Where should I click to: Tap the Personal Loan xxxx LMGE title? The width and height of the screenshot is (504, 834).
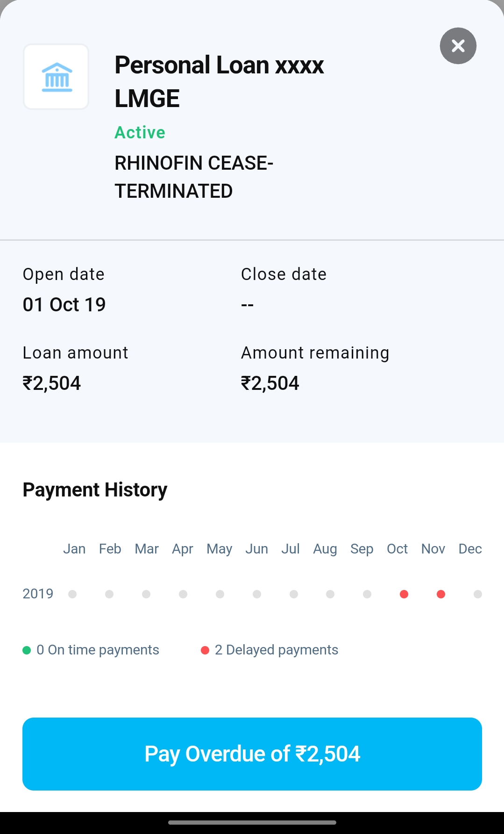coord(219,81)
